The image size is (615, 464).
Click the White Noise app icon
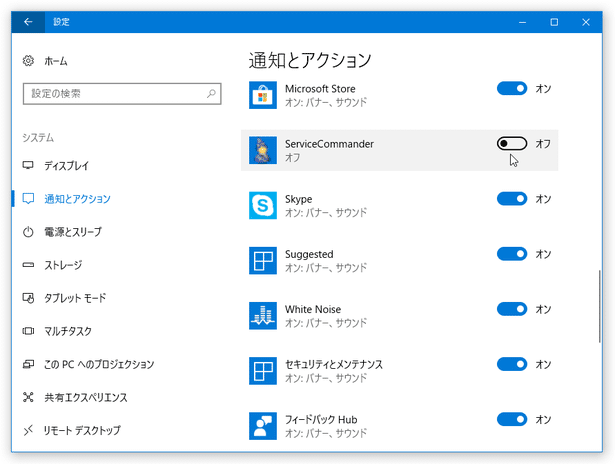coord(263,315)
